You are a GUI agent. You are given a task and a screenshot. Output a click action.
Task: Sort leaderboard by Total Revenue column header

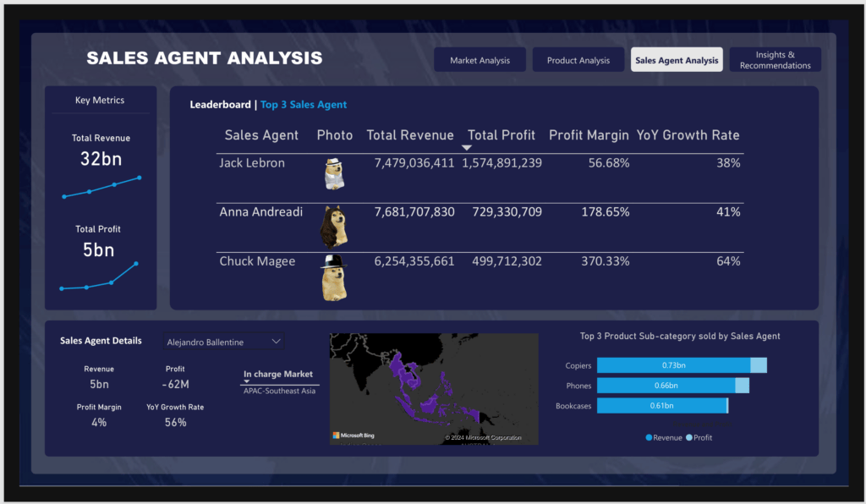pyautogui.click(x=410, y=135)
